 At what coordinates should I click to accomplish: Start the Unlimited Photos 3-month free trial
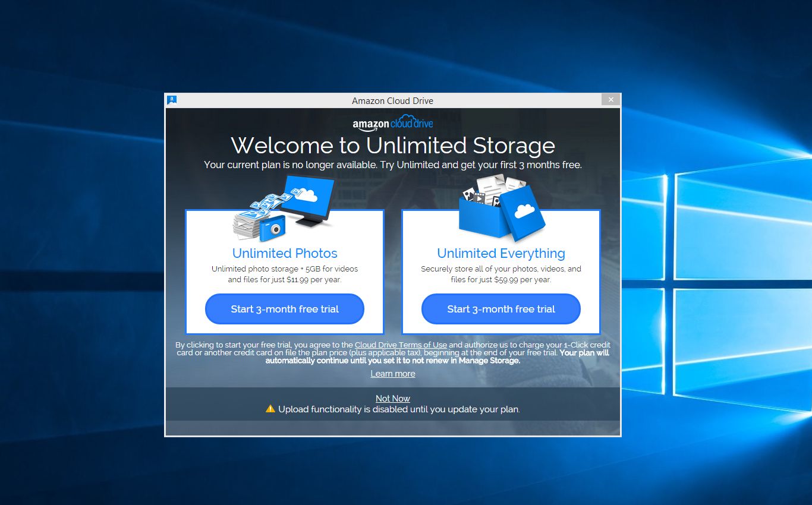284,309
